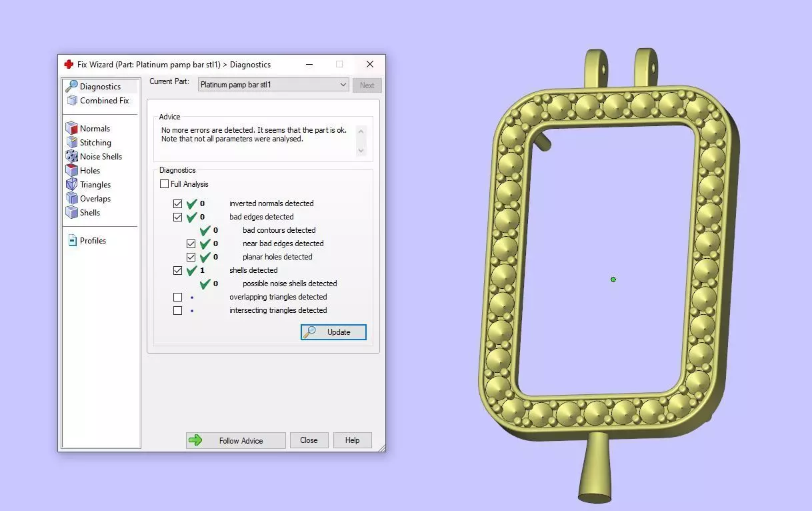Click the Advice box scroll up arrow
Image resolution: width=812 pixels, height=511 pixels.
tap(361, 131)
